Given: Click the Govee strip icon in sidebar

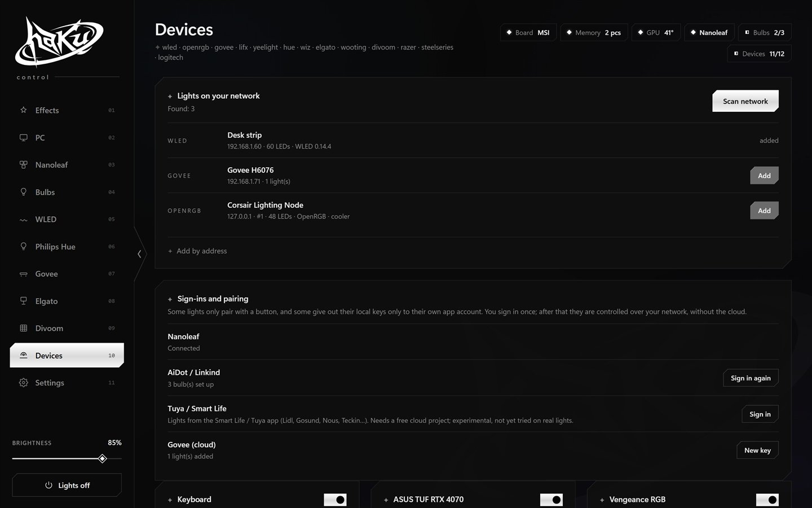Looking at the screenshot, I should tap(23, 274).
